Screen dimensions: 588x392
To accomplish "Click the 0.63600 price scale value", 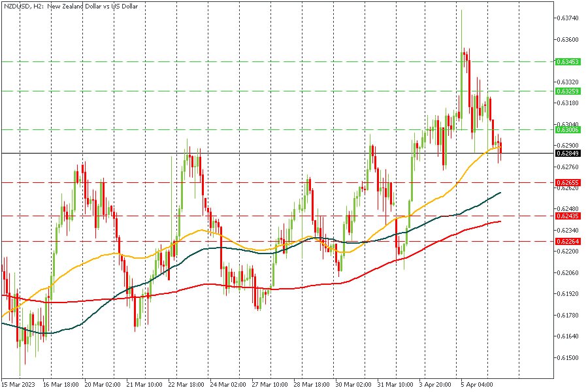I will coord(567,39).
